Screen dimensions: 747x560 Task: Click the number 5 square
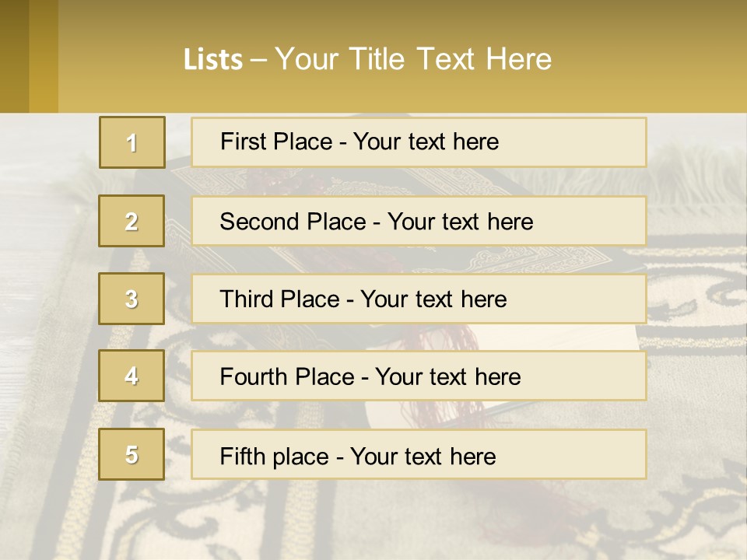132,454
